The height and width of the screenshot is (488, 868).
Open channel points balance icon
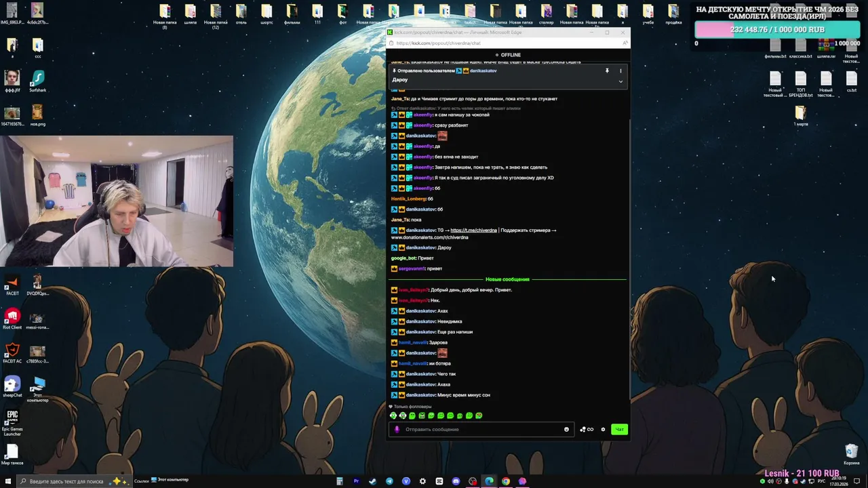click(x=587, y=429)
